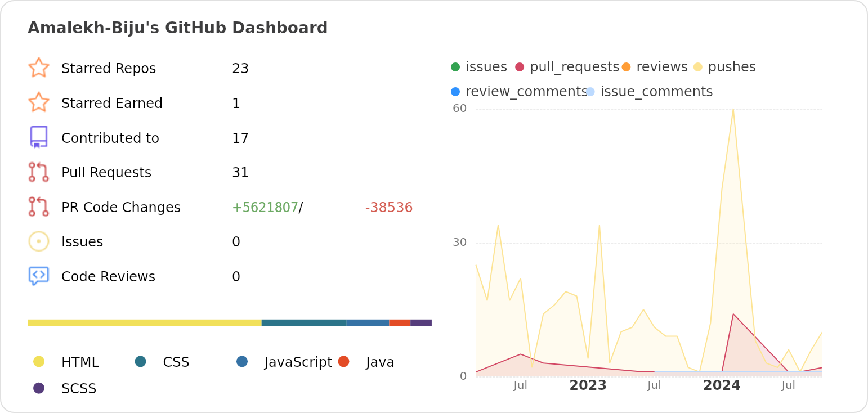Image resolution: width=868 pixels, height=413 pixels.
Task: Click the purple SCSS segment of language bar
Action: tap(421, 323)
